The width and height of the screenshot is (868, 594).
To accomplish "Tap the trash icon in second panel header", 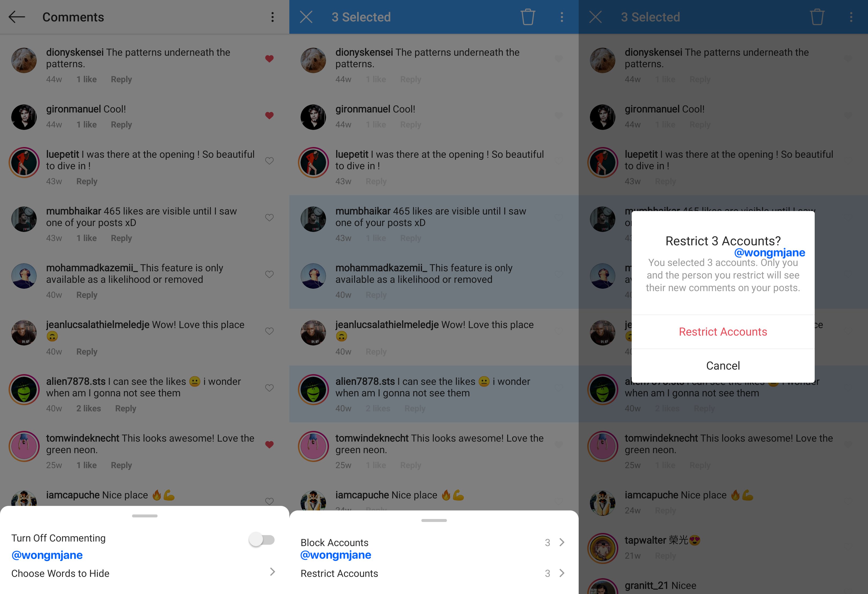I will click(529, 17).
